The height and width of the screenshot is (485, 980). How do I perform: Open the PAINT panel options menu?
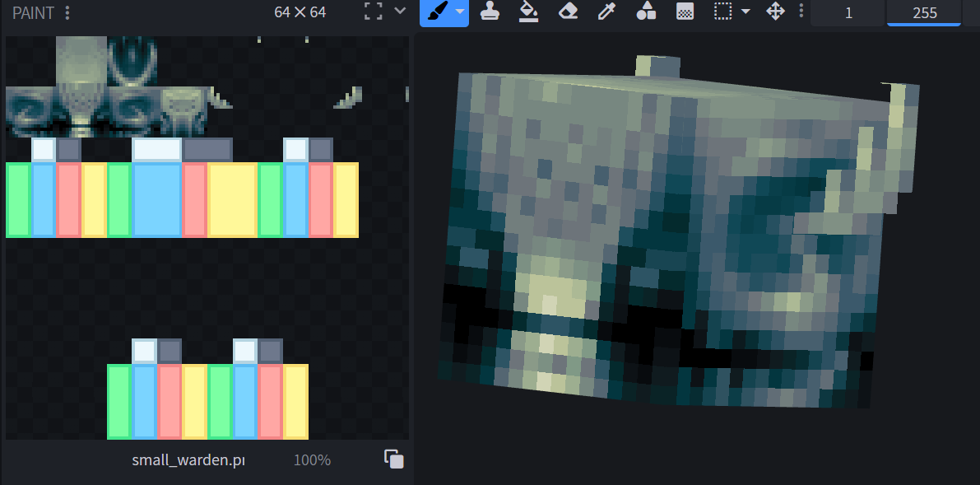point(67,12)
